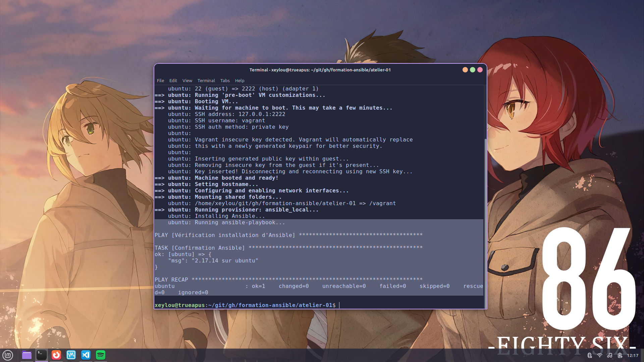Click 'Waiting for machine to boot' line

pyautogui.click(x=273, y=108)
